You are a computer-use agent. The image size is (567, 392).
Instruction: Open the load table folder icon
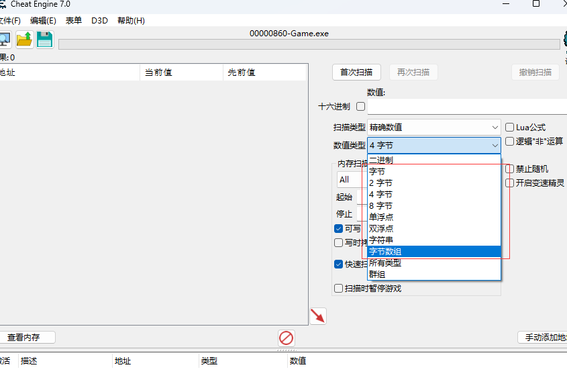pyautogui.click(x=25, y=40)
